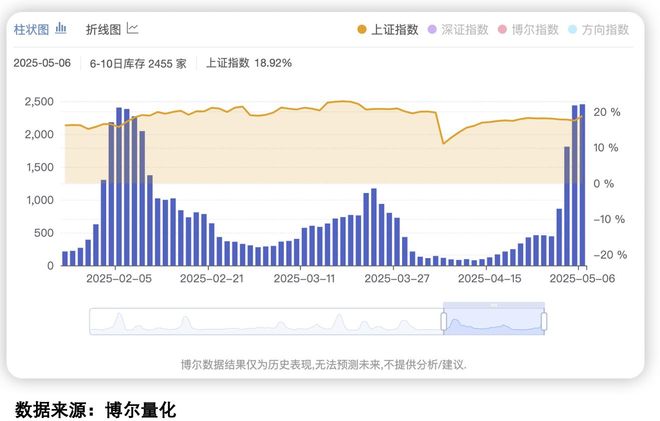Image resolution: width=660 pixels, height=421 pixels.
Task: Click the 2025-04-15 x-axis label
Action: (x=490, y=278)
